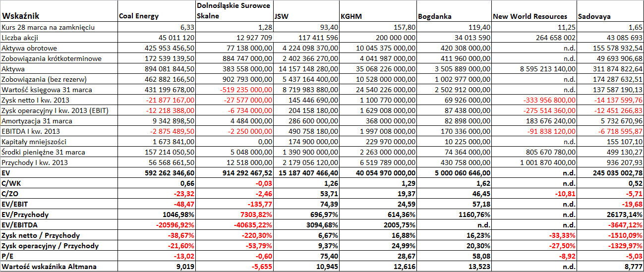644x272 pixels.
Task: Select the EV/Przychody value 7303,82%
Action: (x=255, y=215)
